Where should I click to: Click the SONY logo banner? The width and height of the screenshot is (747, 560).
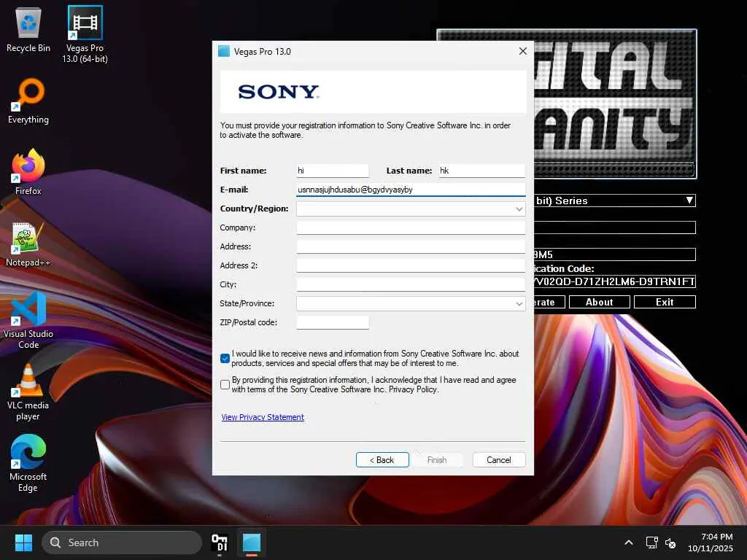point(373,92)
